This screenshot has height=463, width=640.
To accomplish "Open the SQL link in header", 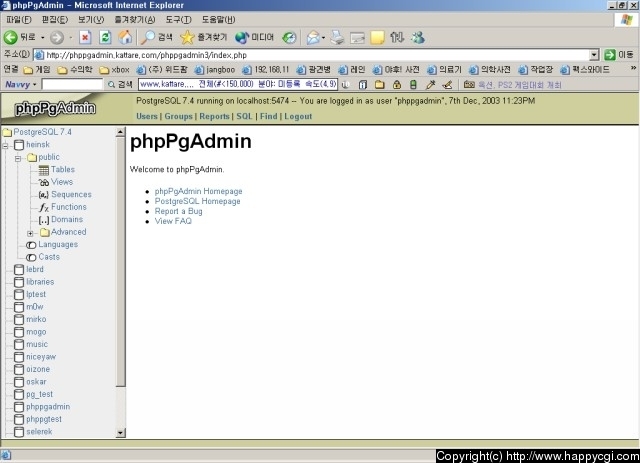I will click(244, 116).
